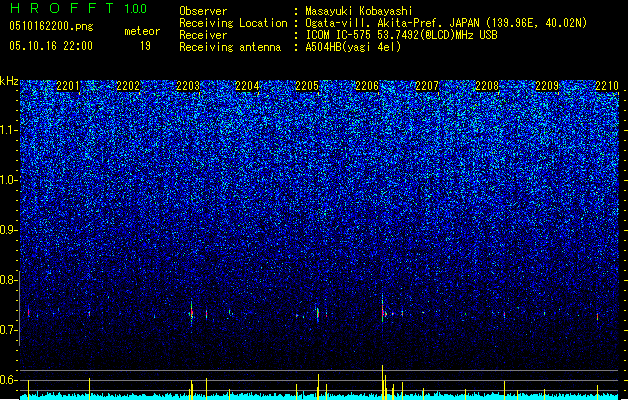Click the 2203 time marker
Image resolution: width=629 pixels, height=400 pixels.
tap(188, 85)
